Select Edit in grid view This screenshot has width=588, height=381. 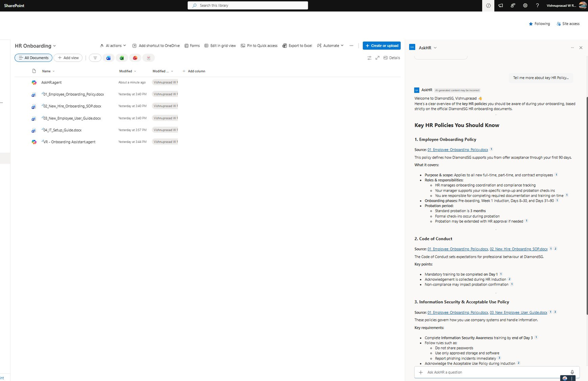(x=220, y=46)
